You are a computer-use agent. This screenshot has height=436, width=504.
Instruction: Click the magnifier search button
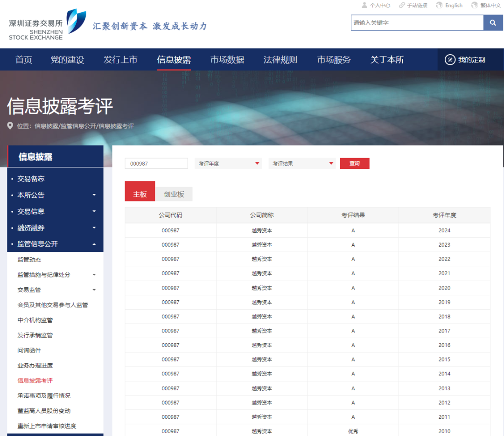click(x=493, y=23)
